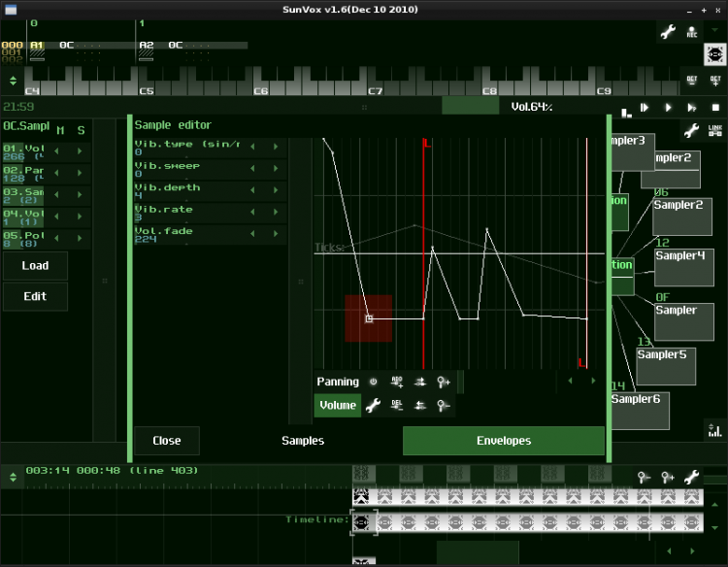The image size is (728, 567).
Task: Switch to the Samples tab
Action: coord(303,441)
